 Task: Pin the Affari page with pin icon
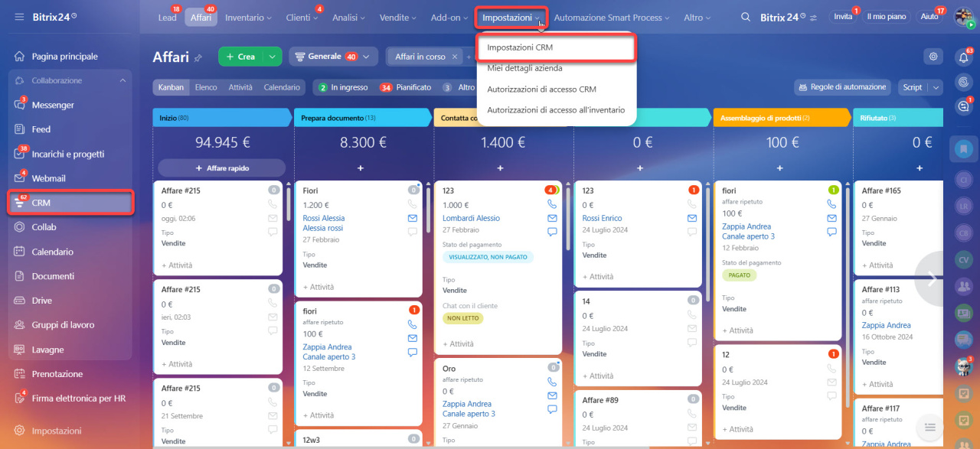198,57
